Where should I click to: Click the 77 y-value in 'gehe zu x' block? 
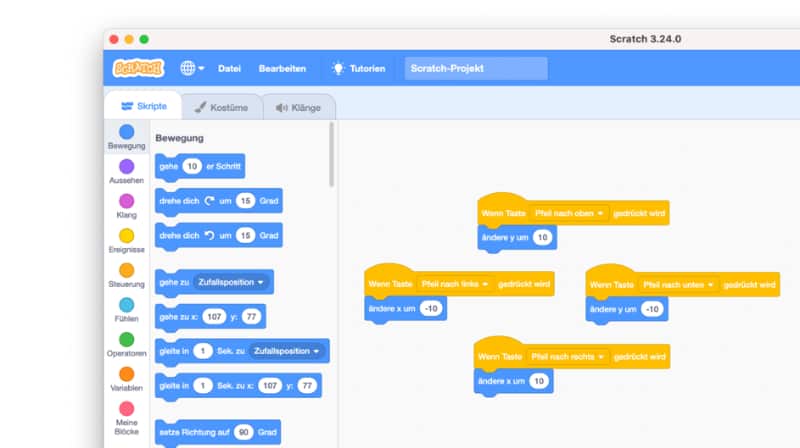pos(251,317)
